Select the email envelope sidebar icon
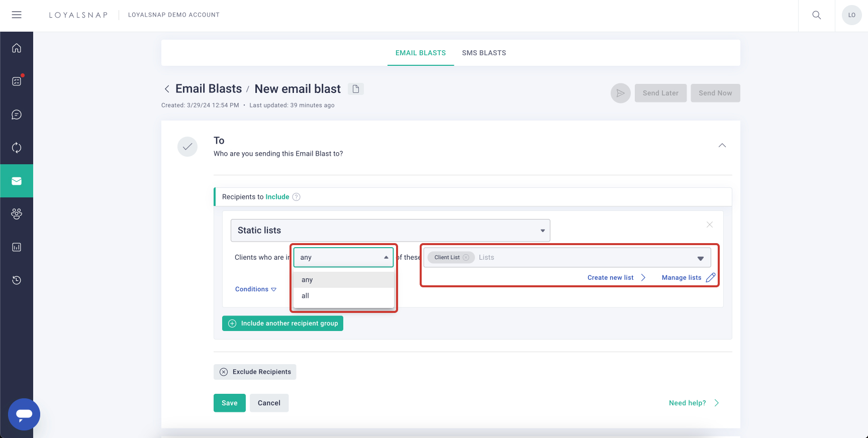Image resolution: width=868 pixels, height=438 pixels. point(17,181)
